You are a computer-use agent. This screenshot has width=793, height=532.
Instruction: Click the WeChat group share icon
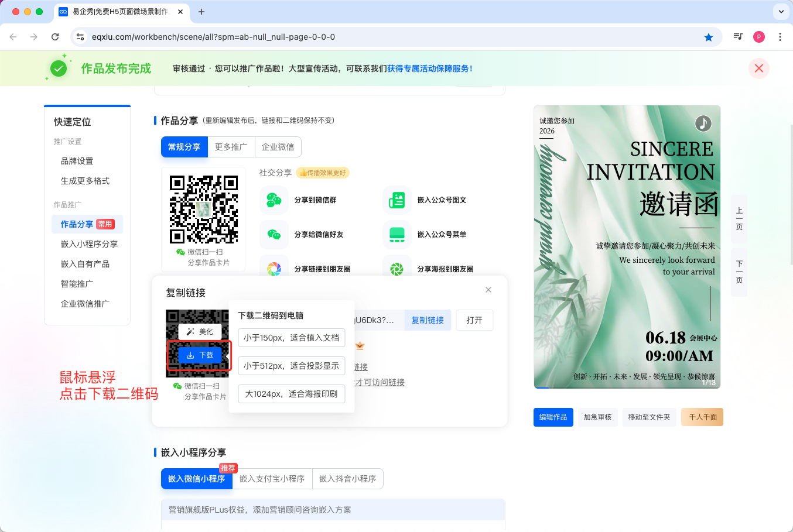click(274, 200)
